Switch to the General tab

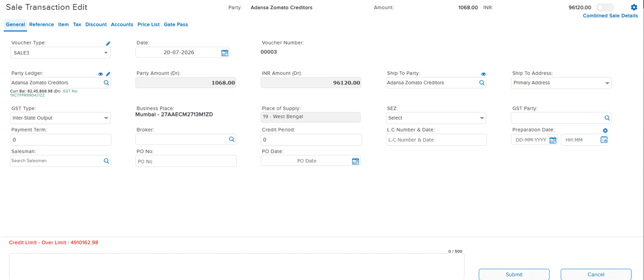pyautogui.click(x=15, y=25)
